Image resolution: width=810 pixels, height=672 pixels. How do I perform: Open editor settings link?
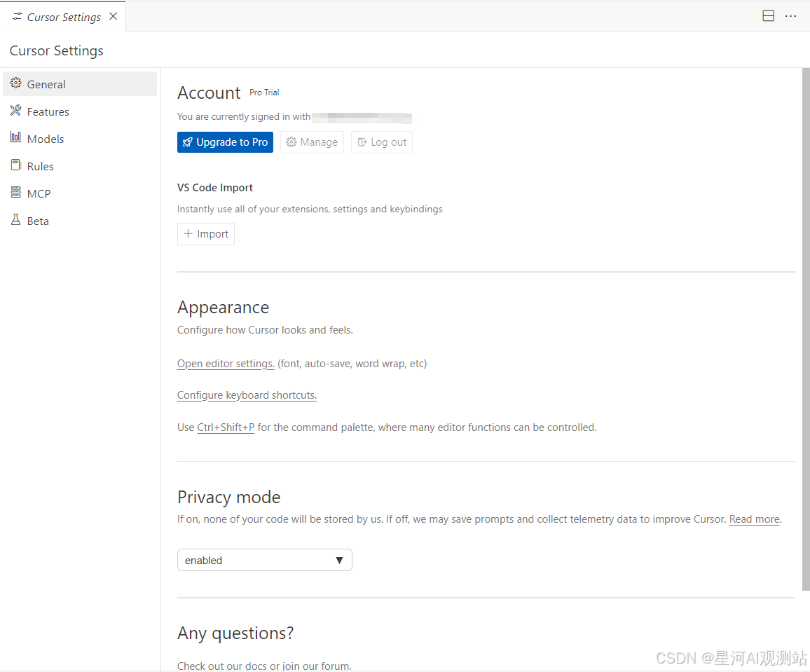226,364
